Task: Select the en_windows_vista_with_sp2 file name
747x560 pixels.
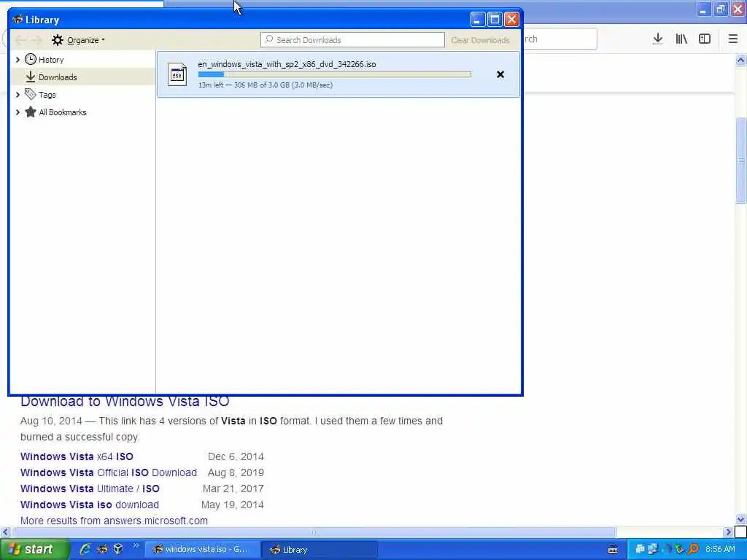Action: [287, 64]
